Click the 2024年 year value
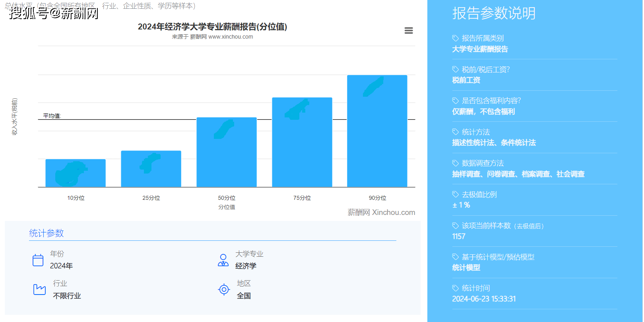 click(x=61, y=266)
